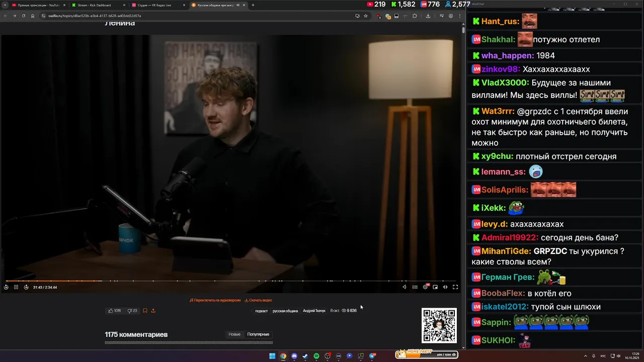Open the подкаст tag
This screenshot has height=362, width=644.
click(x=262, y=311)
